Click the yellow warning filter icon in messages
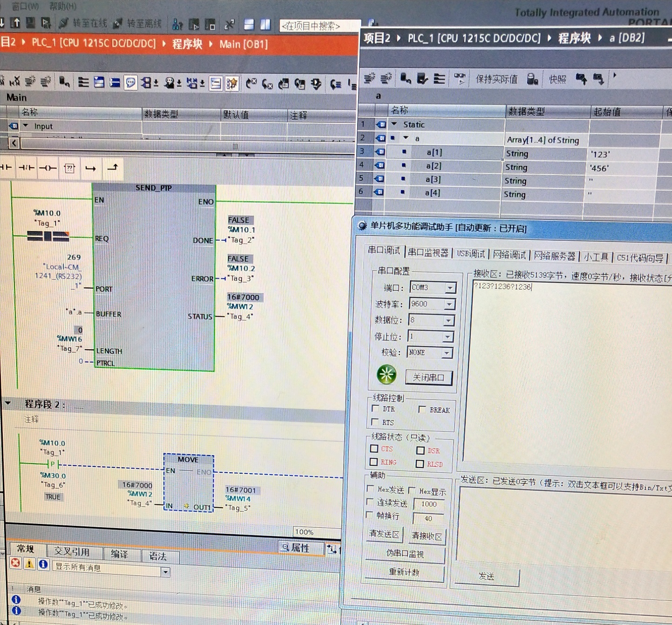Viewport: 672px width, 625px height. (29, 564)
